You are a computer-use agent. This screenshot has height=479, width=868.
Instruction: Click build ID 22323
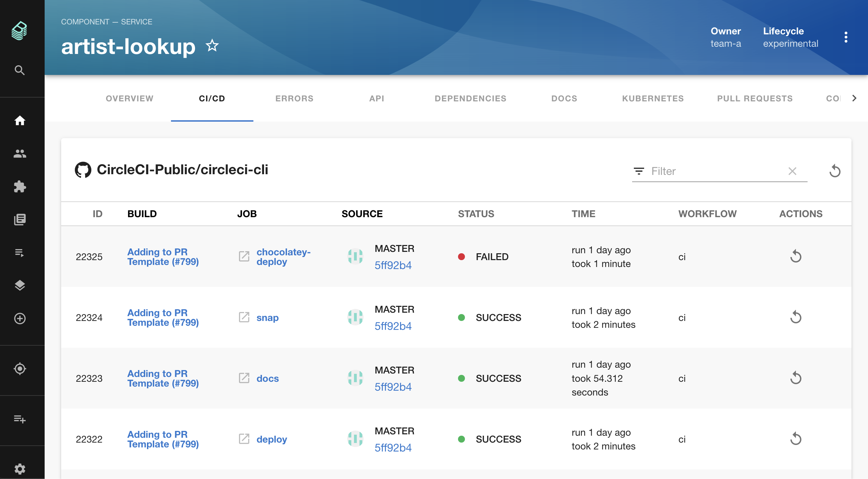(89, 378)
